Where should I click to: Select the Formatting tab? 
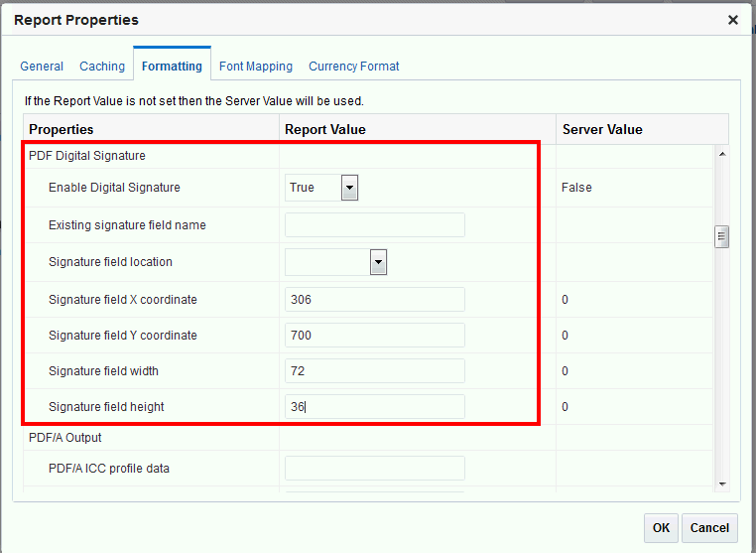pyautogui.click(x=172, y=67)
